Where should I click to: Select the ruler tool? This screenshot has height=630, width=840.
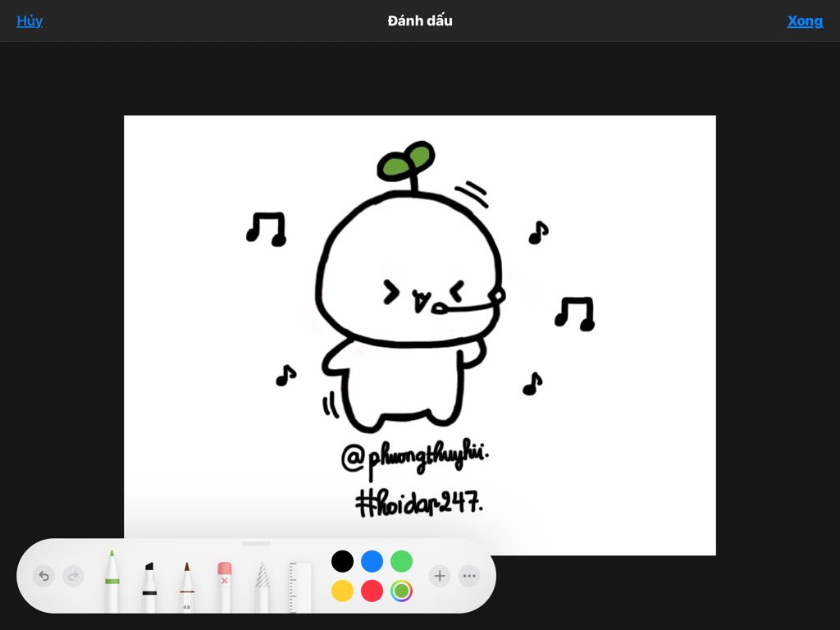[300, 587]
